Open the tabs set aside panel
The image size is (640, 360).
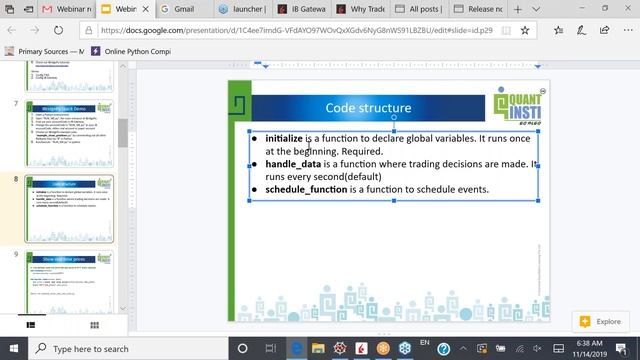(9, 9)
